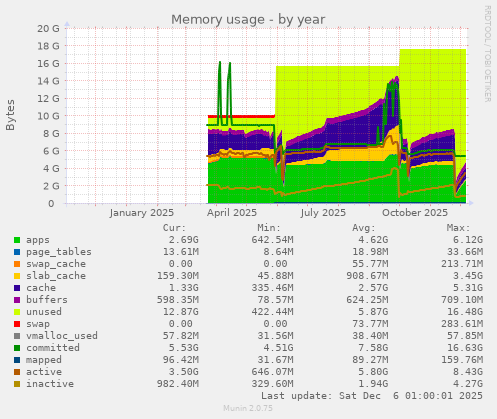Click the blue page_tables legend swatch
This screenshot has width=497, height=419.
17,252
